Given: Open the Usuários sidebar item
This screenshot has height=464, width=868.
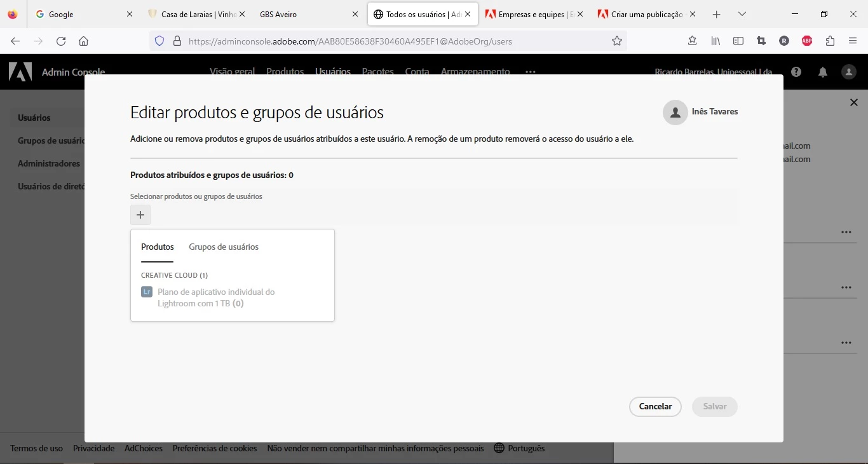Looking at the screenshot, I should point(34,118).
